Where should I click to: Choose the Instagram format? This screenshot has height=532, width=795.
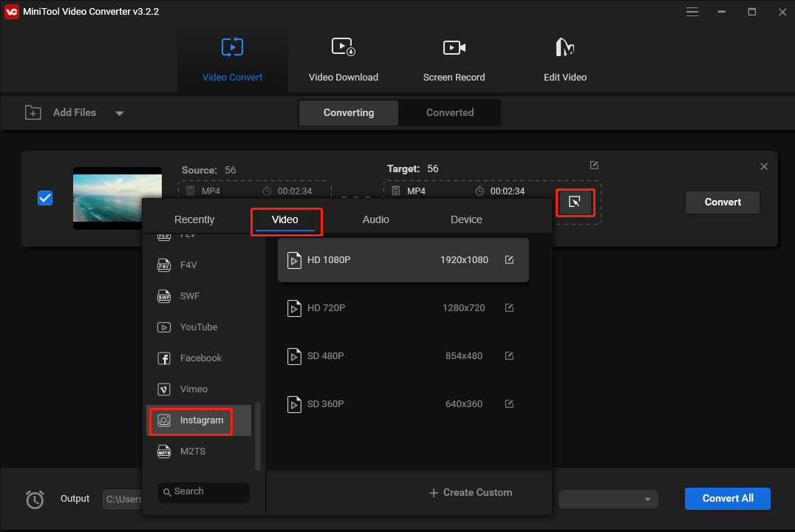pos(199,420)
